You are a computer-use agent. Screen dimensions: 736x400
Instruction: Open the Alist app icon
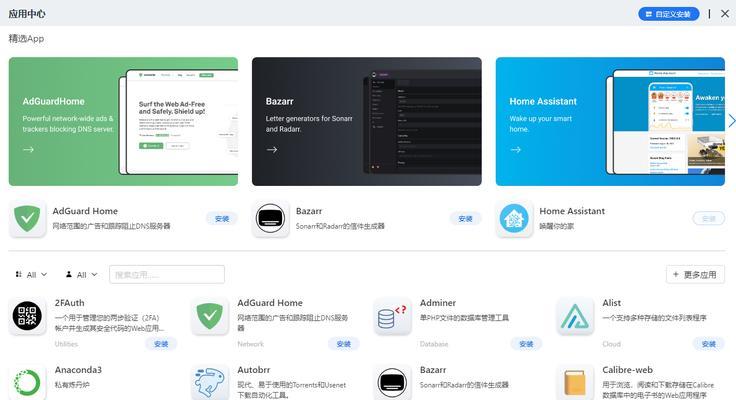click(575, 316)
